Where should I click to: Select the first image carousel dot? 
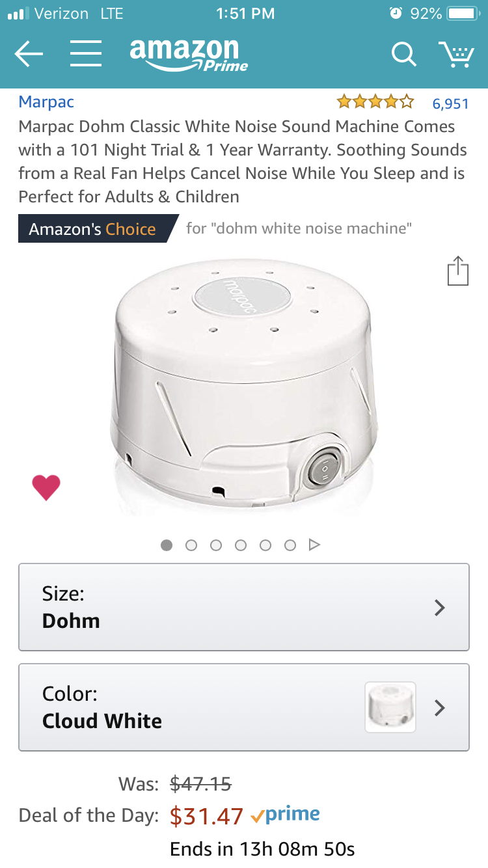[167, 545]
